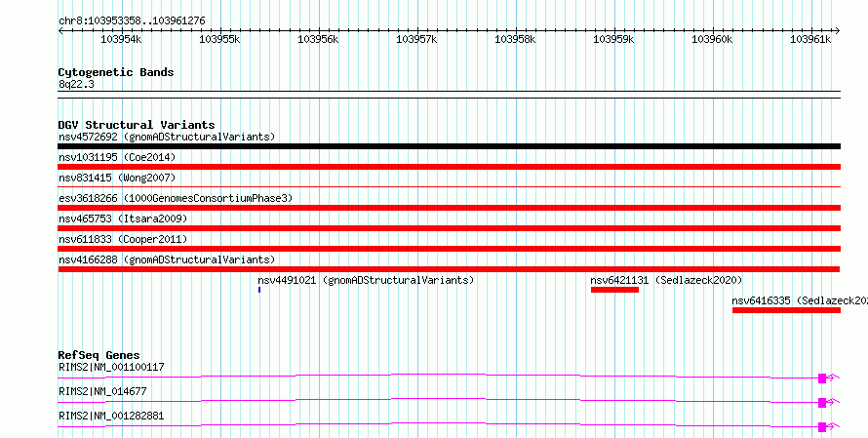Viewport: 868px width, 438px height.
Task: Click the 103958k ruler tick label
Action: [515, 39]
